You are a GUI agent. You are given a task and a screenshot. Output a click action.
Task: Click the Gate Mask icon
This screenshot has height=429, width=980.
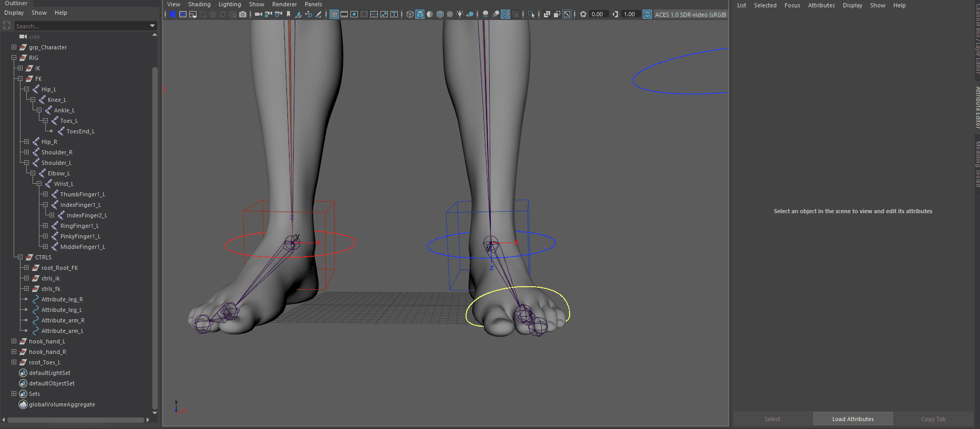click(x=364, y=14)
